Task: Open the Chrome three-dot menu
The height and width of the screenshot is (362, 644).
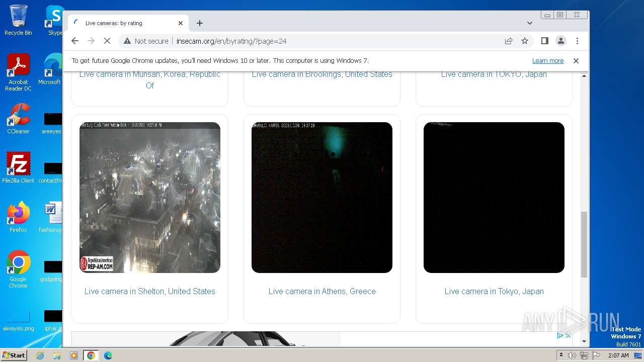Action: [577, 41]
